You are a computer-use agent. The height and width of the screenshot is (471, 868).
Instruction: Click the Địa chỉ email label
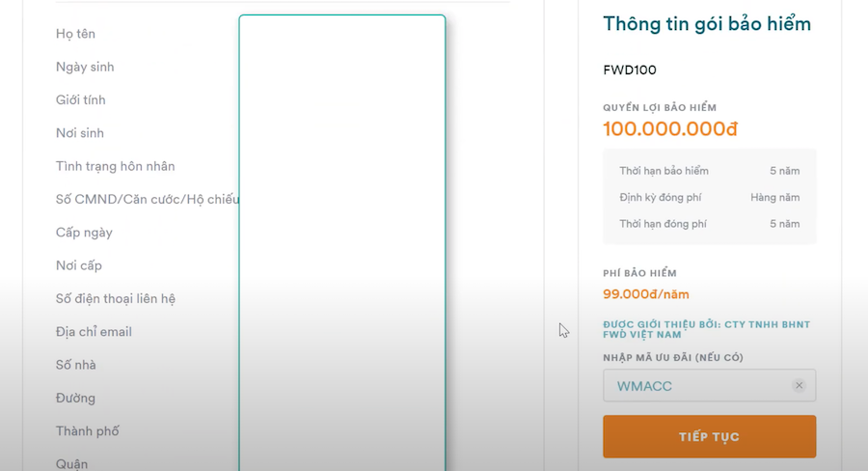tap(94, 332)
